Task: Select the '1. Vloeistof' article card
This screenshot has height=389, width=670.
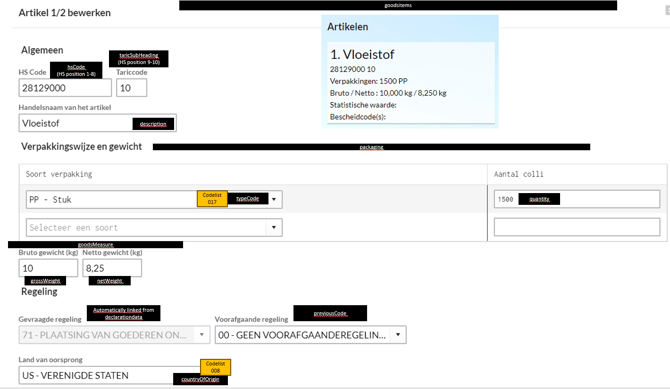Action: coord(411,83)
